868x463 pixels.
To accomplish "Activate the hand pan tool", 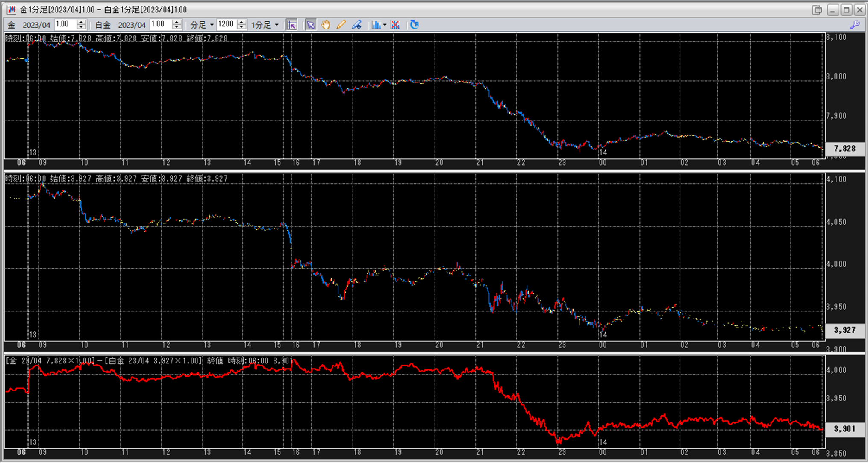I will tap(326, 25).
